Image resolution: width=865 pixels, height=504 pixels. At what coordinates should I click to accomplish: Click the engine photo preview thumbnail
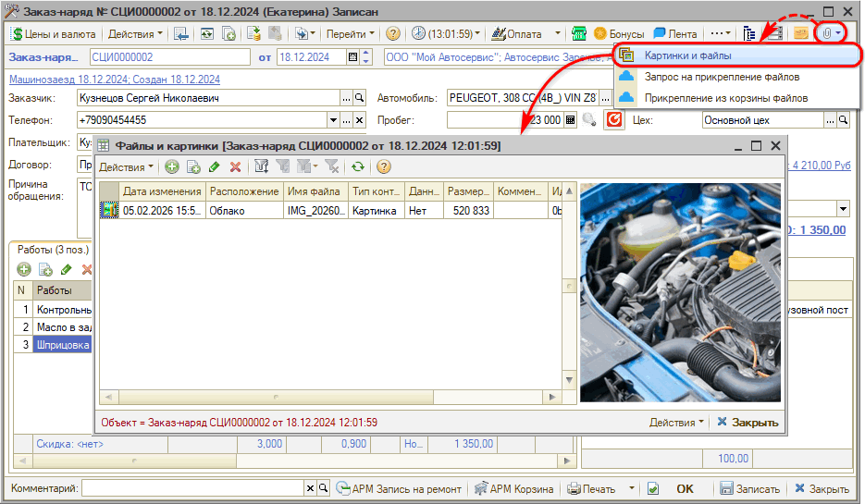(x=680, y=292)
